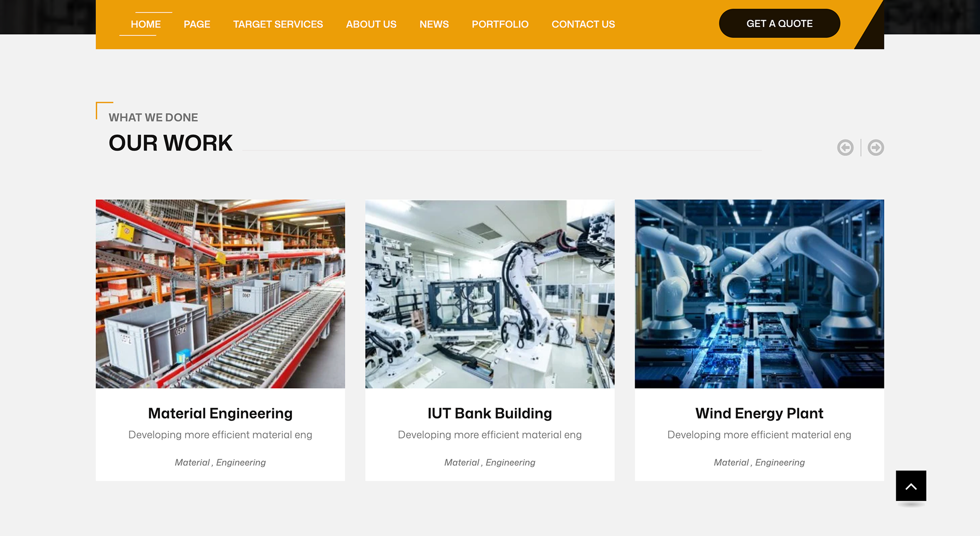Open the Page menu item
980x536 pixels.
(x=197, y=24)
